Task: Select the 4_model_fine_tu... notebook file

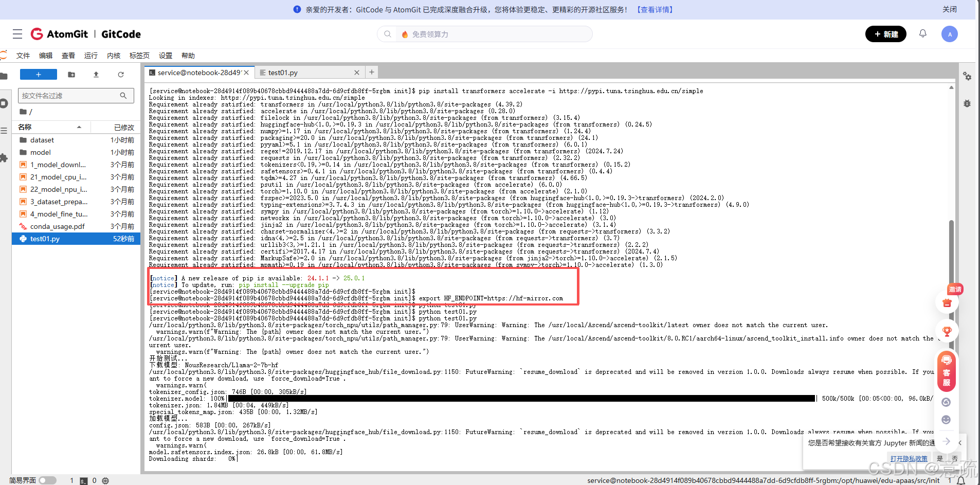Action: coord(76,214)
